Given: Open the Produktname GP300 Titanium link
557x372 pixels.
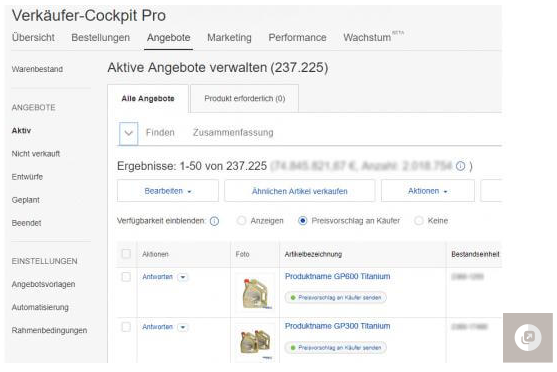Looking at the screenshot, I should (337, 326).
